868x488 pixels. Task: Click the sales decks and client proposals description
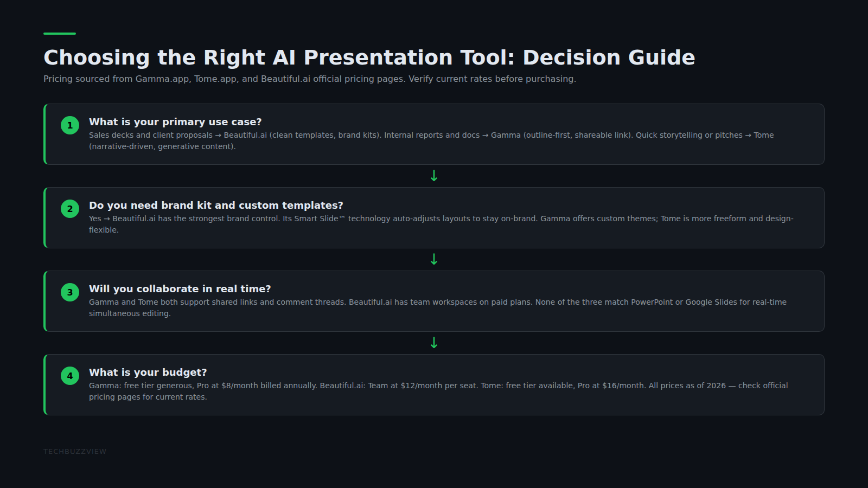[431, 140]
